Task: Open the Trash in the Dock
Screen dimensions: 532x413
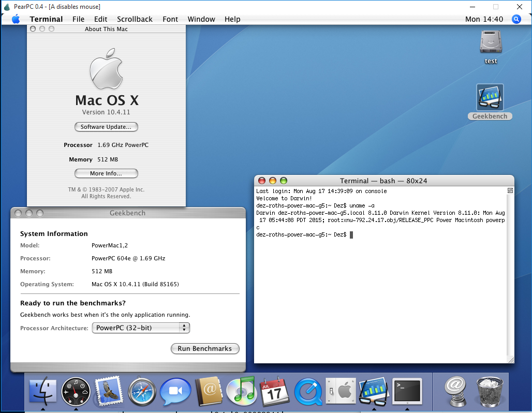Action: (489, 392)
